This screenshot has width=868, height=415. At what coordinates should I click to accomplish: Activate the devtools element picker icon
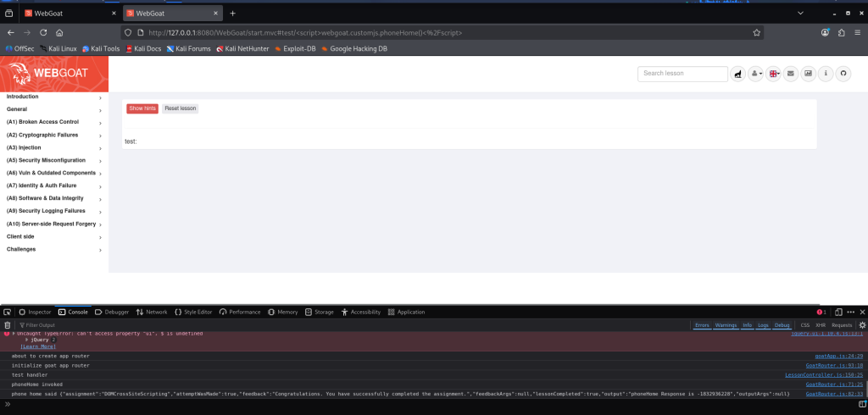(x=7, y=312)
